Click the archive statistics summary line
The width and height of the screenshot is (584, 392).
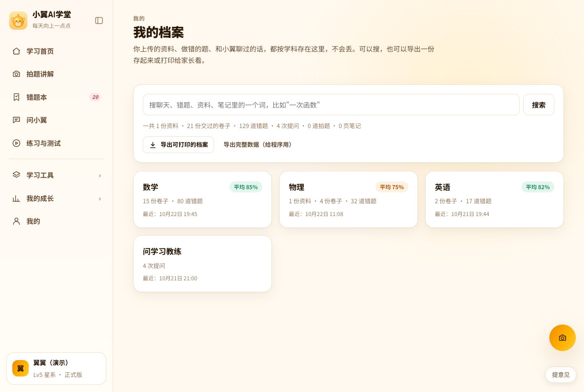252,126
